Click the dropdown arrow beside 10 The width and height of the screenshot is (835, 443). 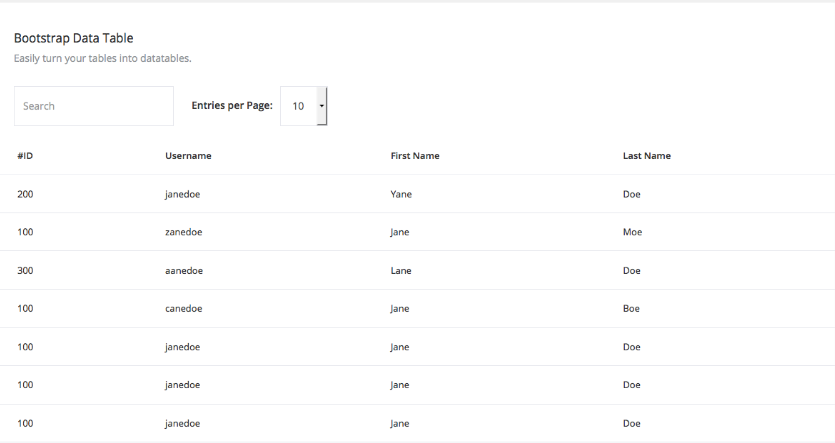322,106
